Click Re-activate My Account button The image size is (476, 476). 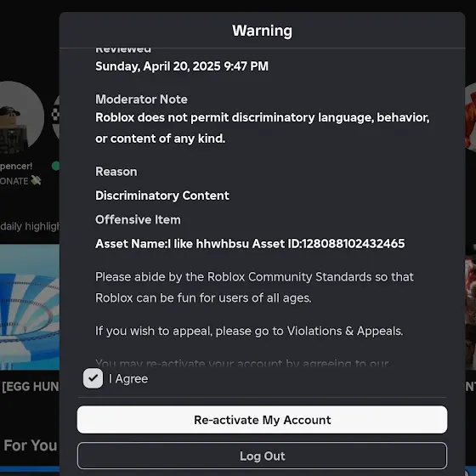click(262, 420)
